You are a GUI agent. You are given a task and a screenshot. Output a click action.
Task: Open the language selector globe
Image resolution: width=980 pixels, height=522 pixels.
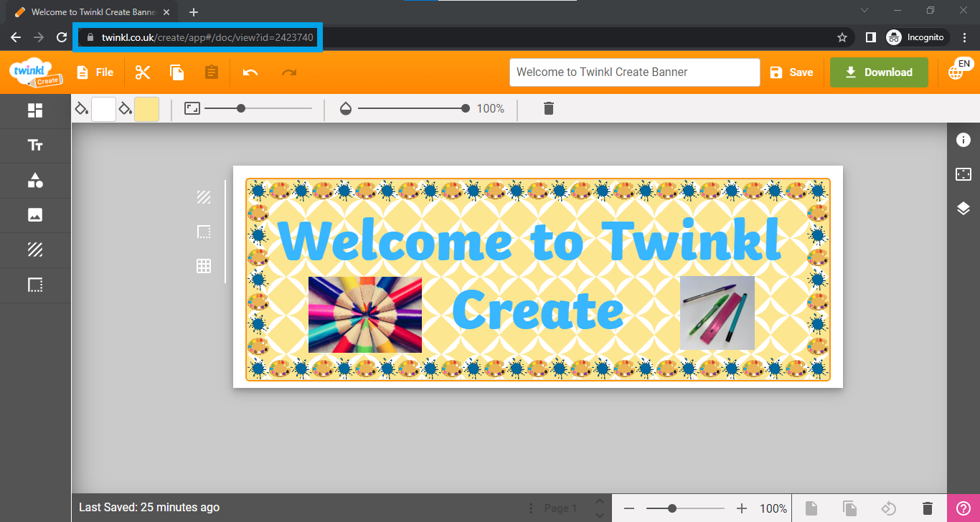point(956,72)
